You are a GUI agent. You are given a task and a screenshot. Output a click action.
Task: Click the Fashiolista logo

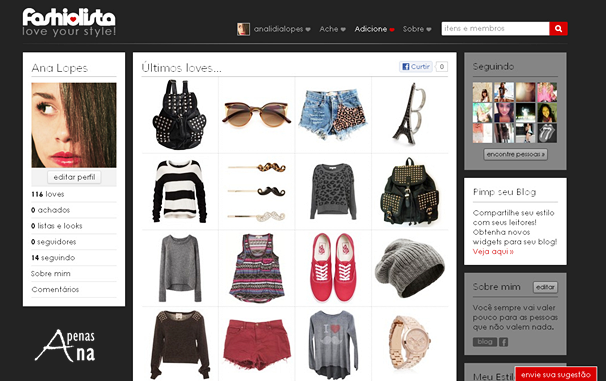coord(69,22)
